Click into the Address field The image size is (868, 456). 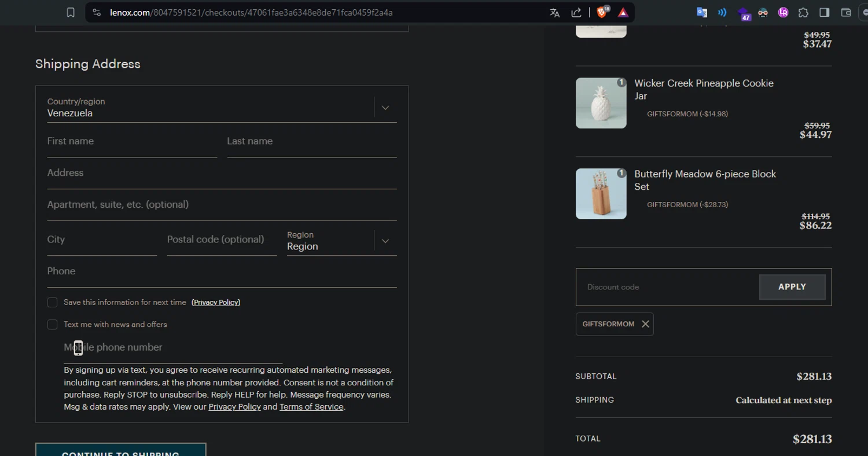[x=222, y=174]
